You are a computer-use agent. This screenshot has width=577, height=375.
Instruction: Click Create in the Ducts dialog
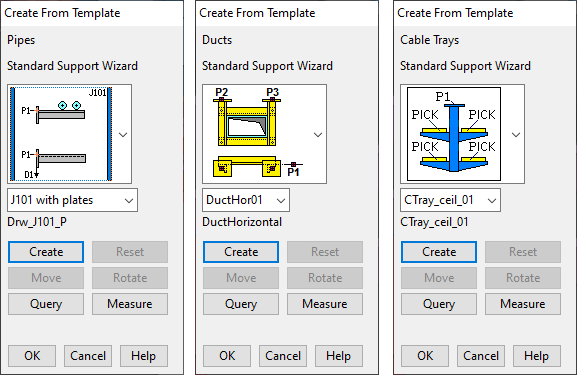point(241,252)
